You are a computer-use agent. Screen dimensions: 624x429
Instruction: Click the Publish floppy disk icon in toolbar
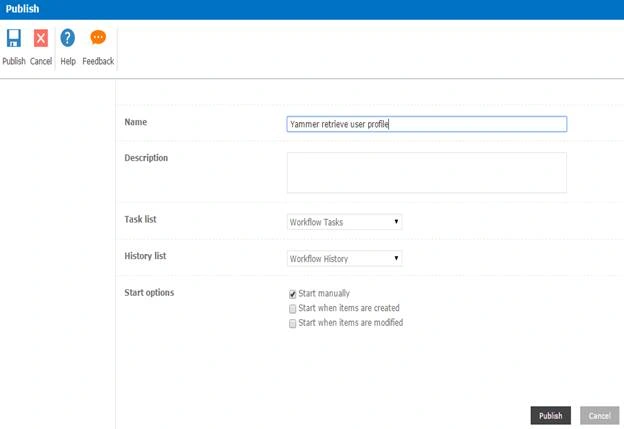point(14,38)
